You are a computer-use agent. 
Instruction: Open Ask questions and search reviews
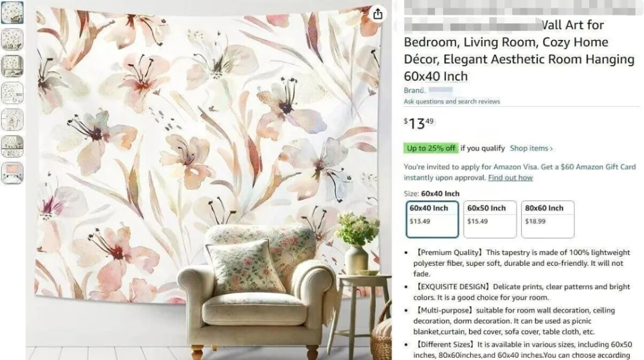[x=452, y=101]
